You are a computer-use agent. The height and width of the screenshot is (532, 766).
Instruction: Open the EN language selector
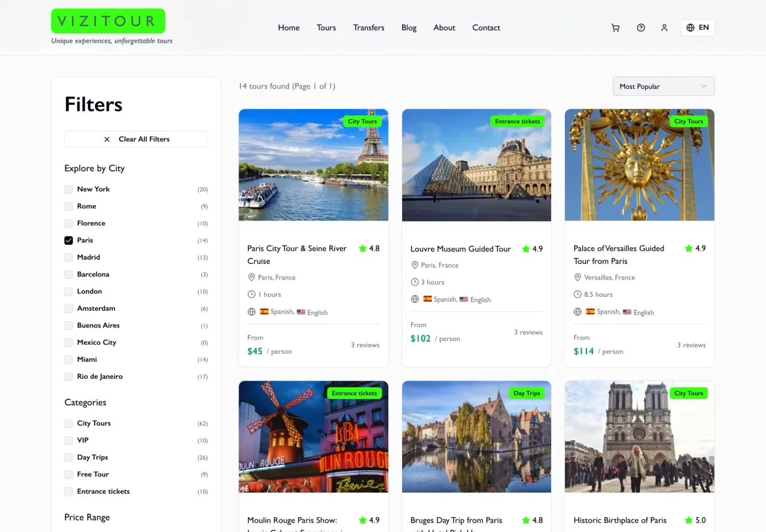pyautogui.click(x=698, y=28)
